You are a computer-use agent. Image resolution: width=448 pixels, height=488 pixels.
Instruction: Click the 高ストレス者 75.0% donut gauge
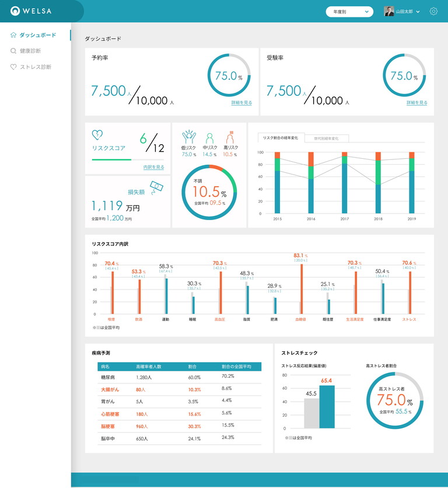[395, 400]
